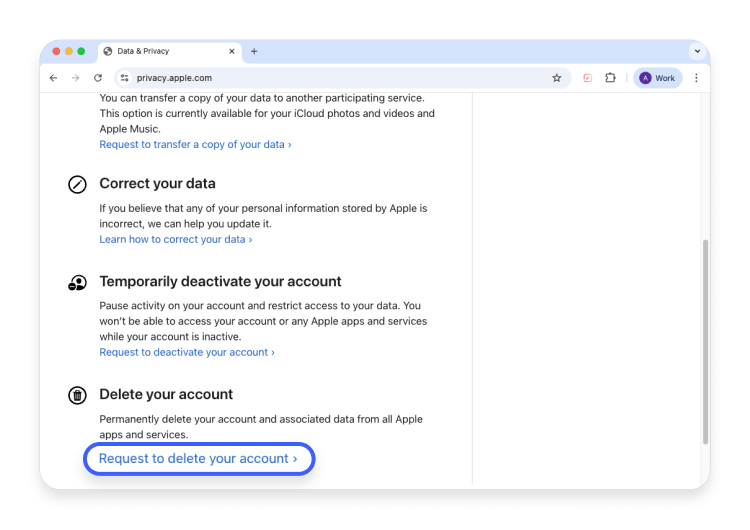This screenshot has height=530, width=750.
Task: Click the page vertical scrollbar thumb
Action: [x=705, y=342]
